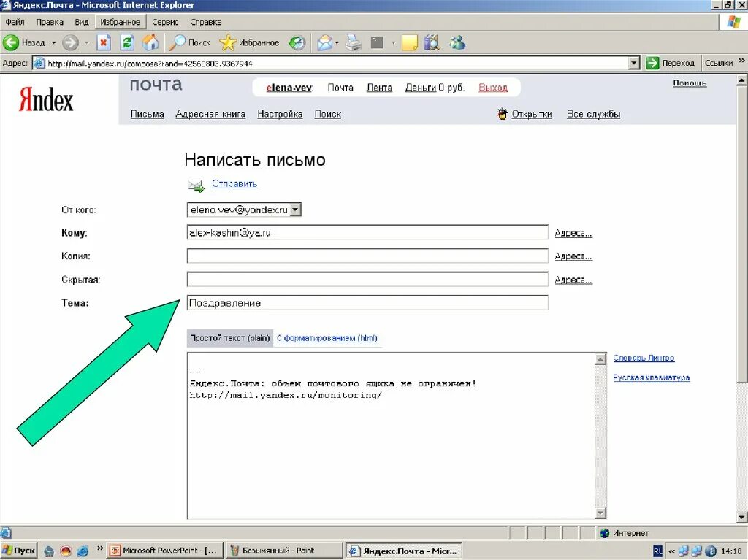Click the page vertical scrollbar thumb

tap(742, 234)
